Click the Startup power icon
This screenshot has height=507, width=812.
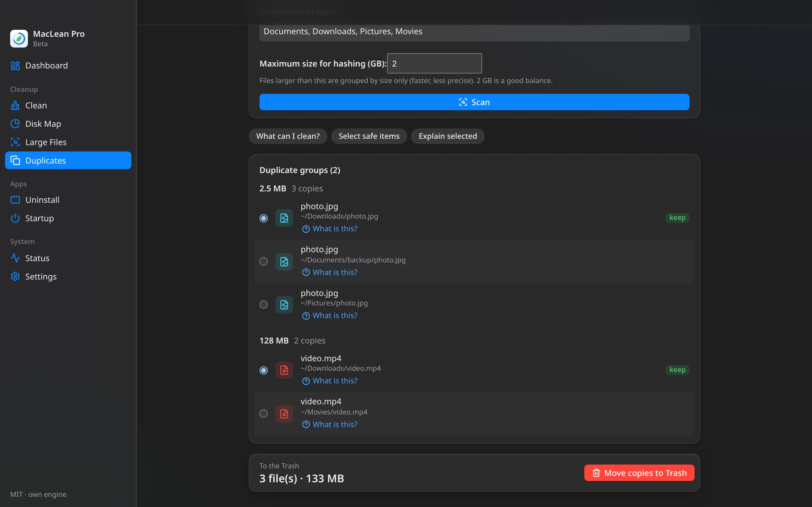pyautogui.click(x=15, y=218)
